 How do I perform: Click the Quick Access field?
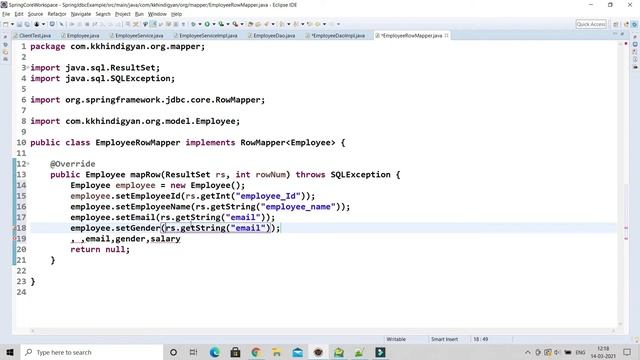(x=591, y=24)
